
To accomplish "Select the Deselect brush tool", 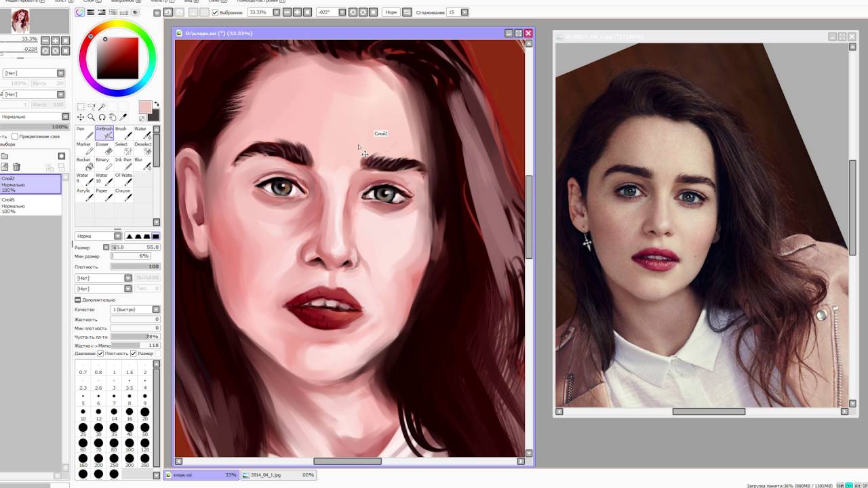I will click(142, 148).
